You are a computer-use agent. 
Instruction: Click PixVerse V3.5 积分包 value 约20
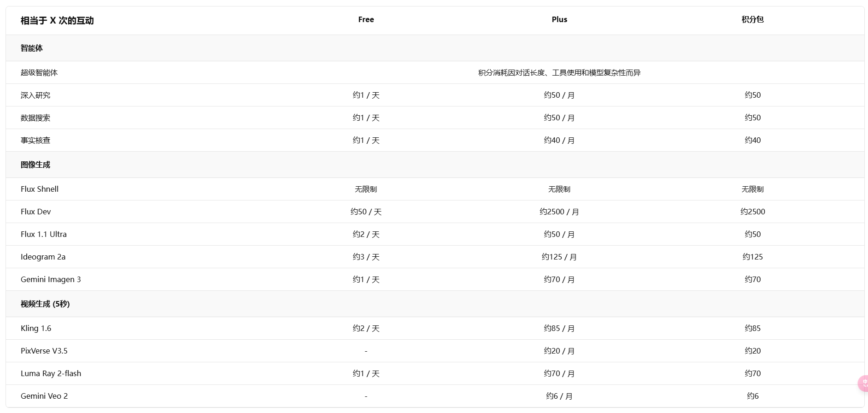(752, 351)
